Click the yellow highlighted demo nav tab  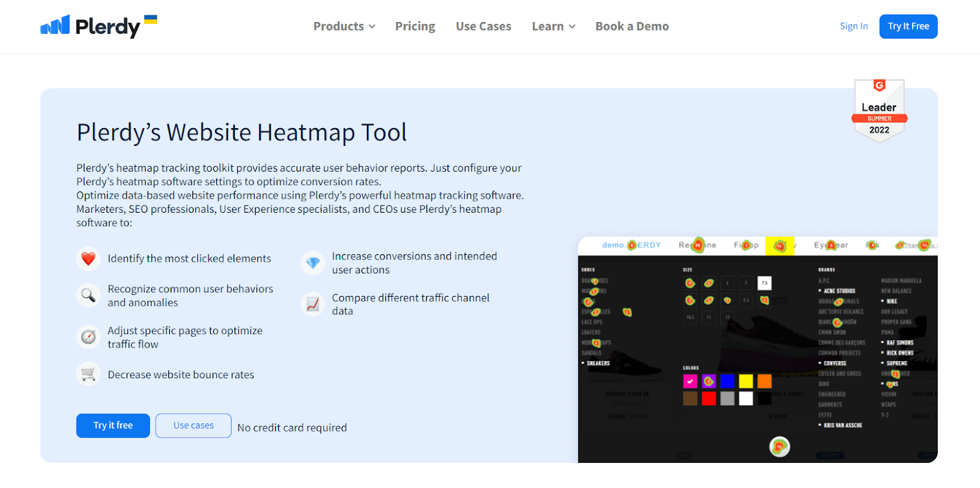click(x=780, y=245)
